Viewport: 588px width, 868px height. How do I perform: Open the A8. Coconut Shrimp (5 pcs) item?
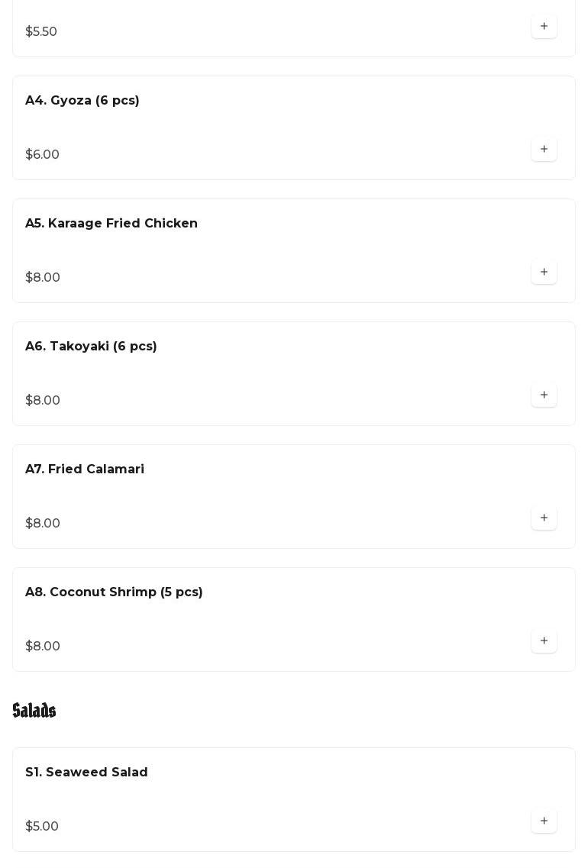click(x=114, y=592)
